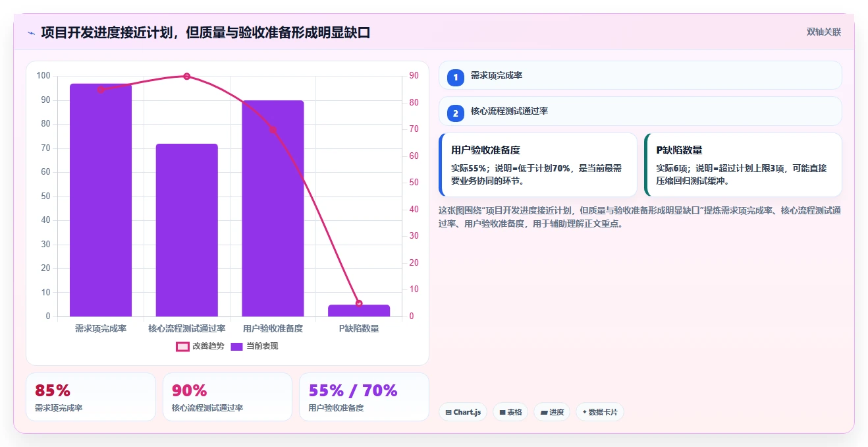Click the 55% / 70% stat card

tap(364, 397)
